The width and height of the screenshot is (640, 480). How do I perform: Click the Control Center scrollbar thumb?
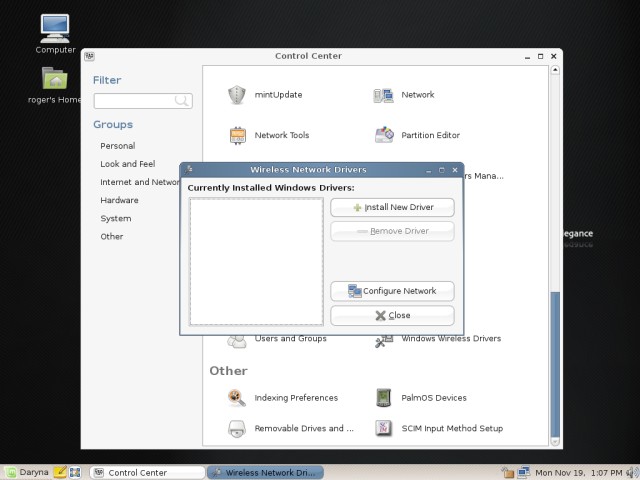(x=555, y=364)
